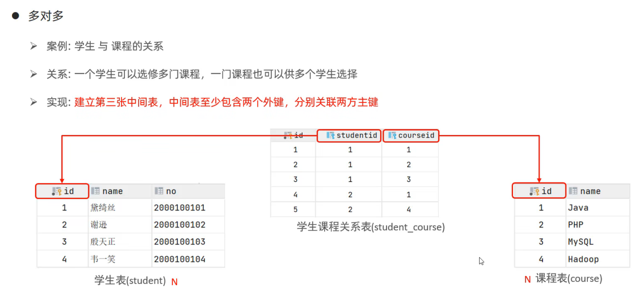Select the Java course name cell
The width and height of the screenshot is (644, 291).
[598, 208]
